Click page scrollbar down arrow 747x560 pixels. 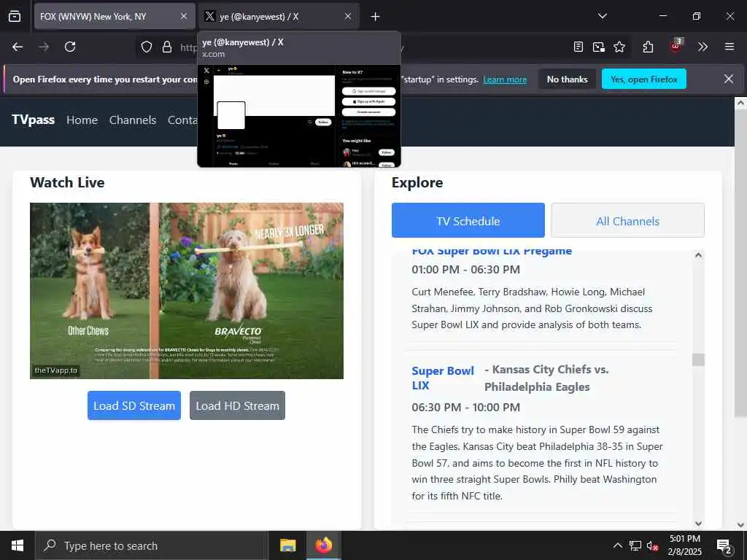(x=740, y=524)
